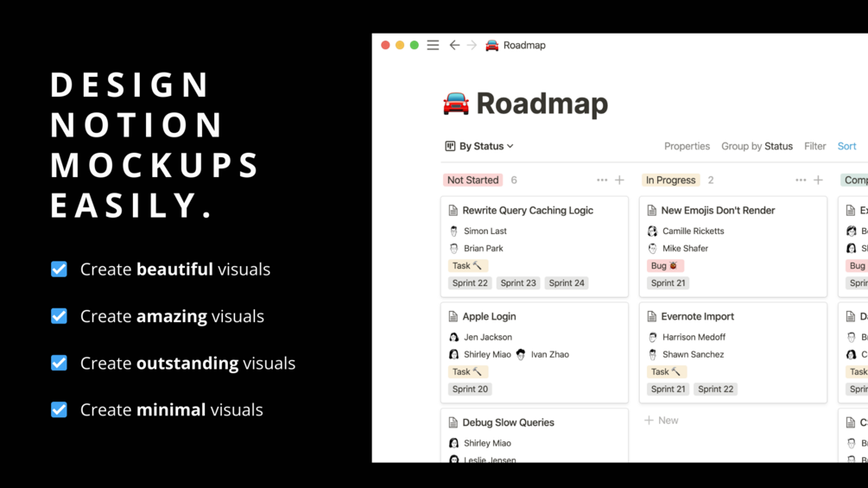Go forward with the right arrow
Image resolution: width=868 pixels, height=488 pixels.
(472, 46)
